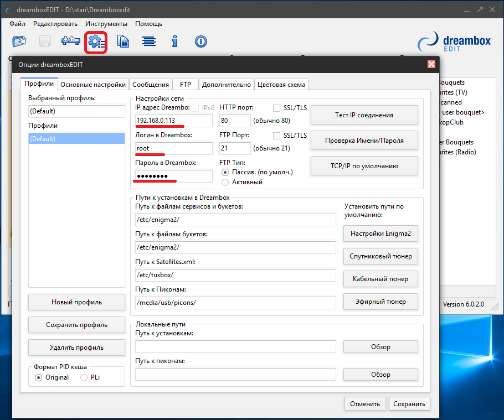
Task: Open the FTP transfer toolbar icon
Action: [x=70, y=41]
